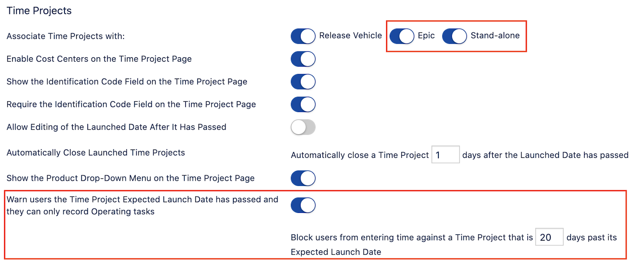The height and width of the screenshot is (262, 644).
Task: Enable Allow Editing of the Launched Date toggle
Action: 303,127
